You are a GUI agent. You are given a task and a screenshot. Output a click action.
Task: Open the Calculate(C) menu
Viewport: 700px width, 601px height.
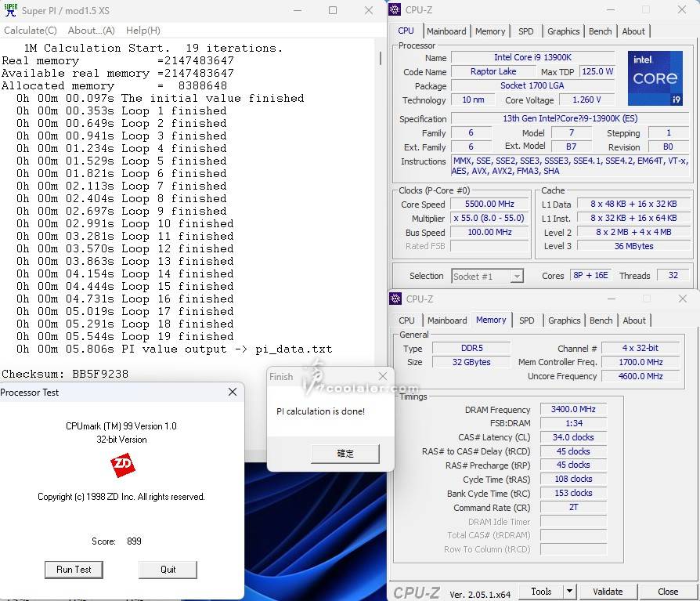coord(30,31)
